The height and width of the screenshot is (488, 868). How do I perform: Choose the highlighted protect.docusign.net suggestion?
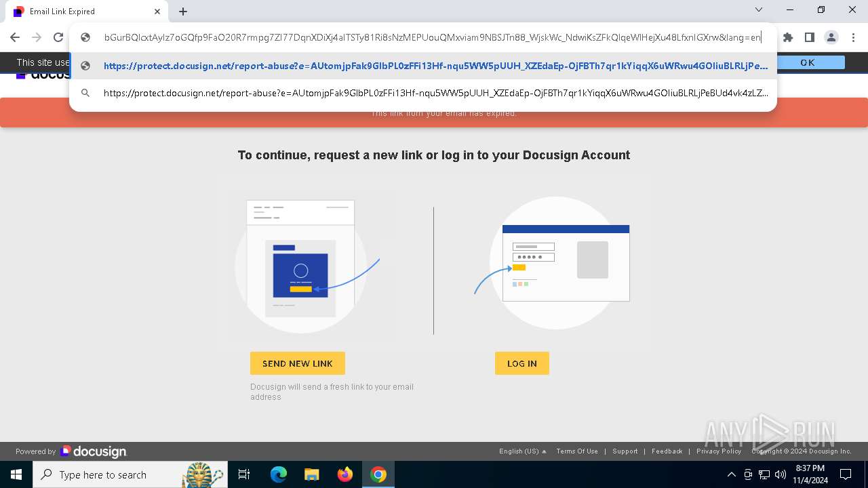pos(423,66)
